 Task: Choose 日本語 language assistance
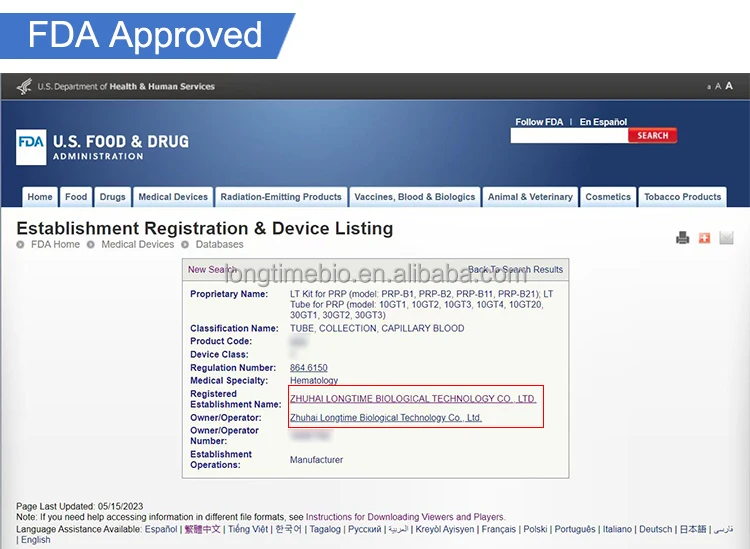693,529
